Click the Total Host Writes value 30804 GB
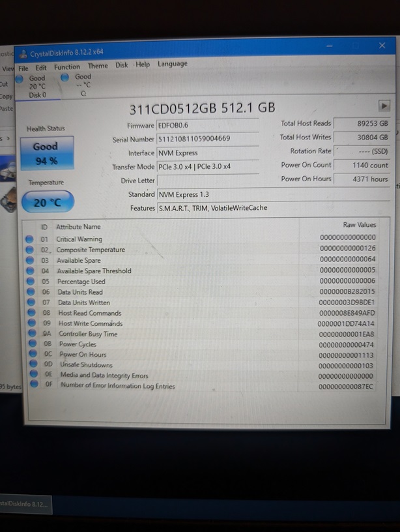The height and width of the screenshot is (532, 400). [x=362, y=138]
